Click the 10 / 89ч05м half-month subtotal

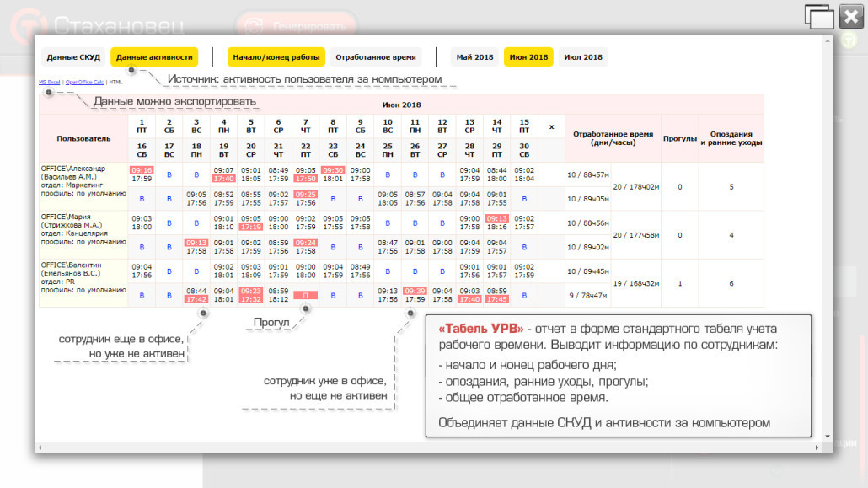tap(588, 199)
